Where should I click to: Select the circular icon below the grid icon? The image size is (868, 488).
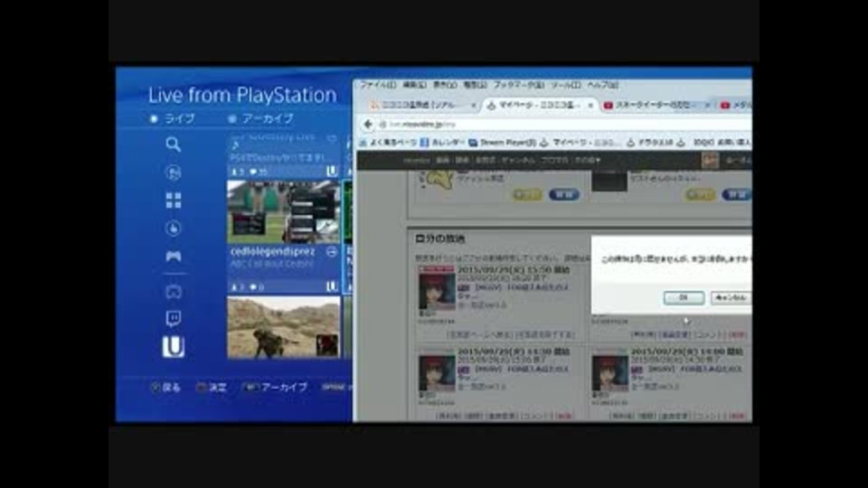pyautogui.click(x=174, y=228)
